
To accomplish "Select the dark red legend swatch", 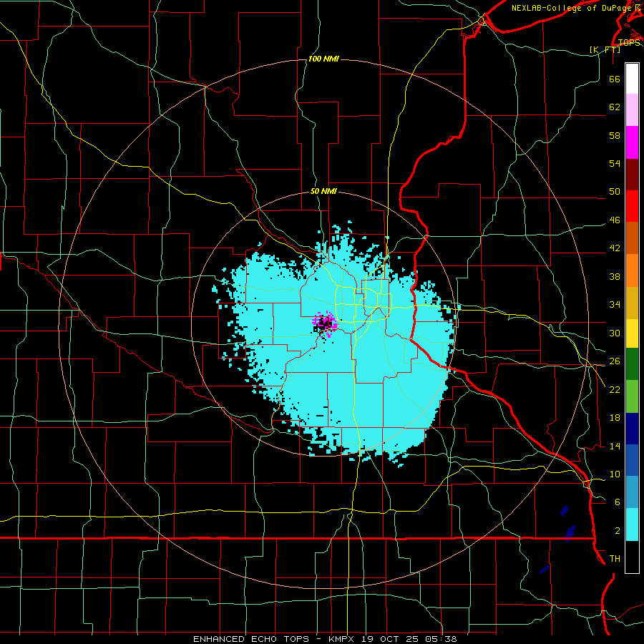I will coord(632,175).
